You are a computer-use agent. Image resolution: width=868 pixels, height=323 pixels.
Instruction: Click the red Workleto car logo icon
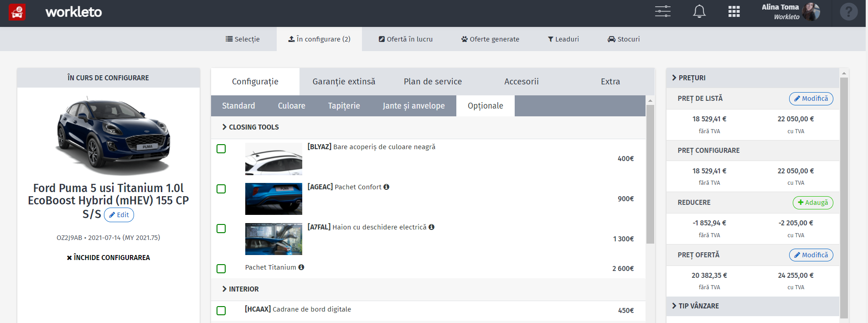click(x=17, y=12)
